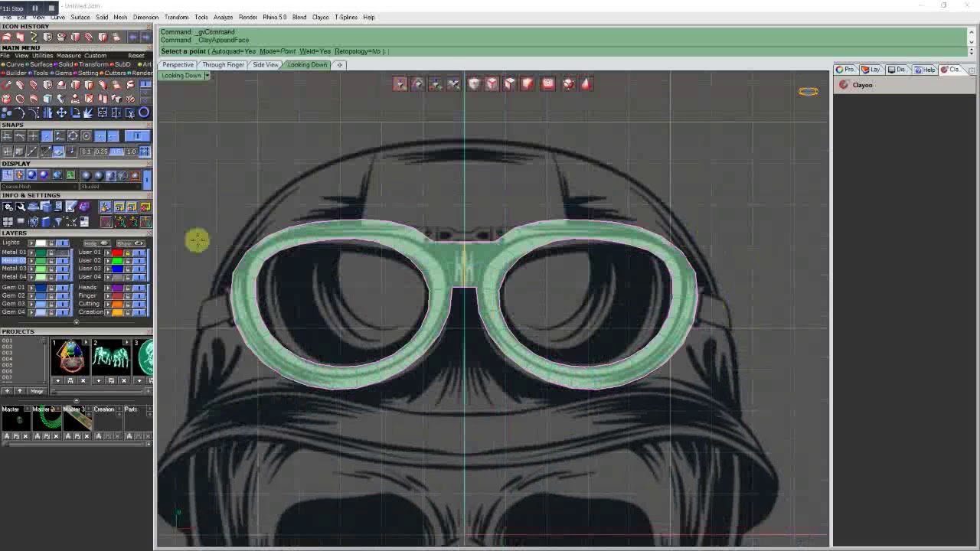Click the Mngr button in Projects

(x=38, y=391)
